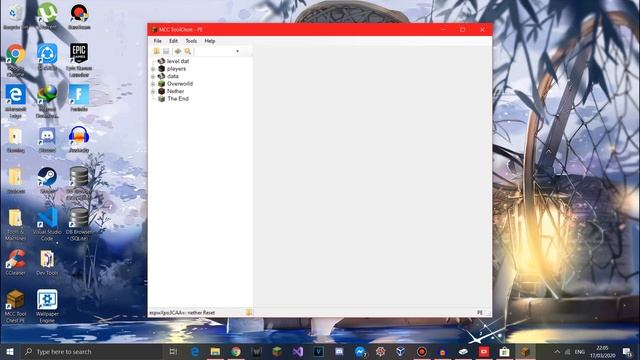Viewport: 640px width, 360px height.
Task: Open the Windows Start menu
Action: [x=10, y=351]
